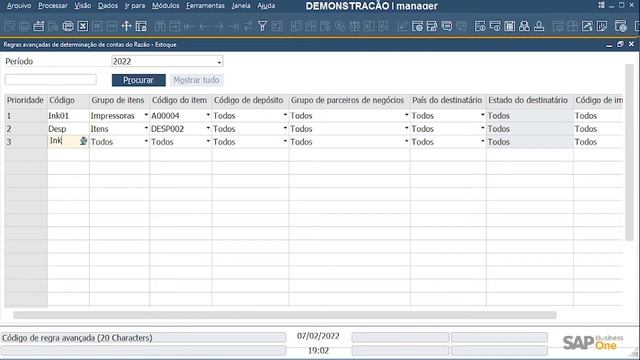Select the Ink01 code cell
Viewport: 640px width, 360px height.
(68, 116)
